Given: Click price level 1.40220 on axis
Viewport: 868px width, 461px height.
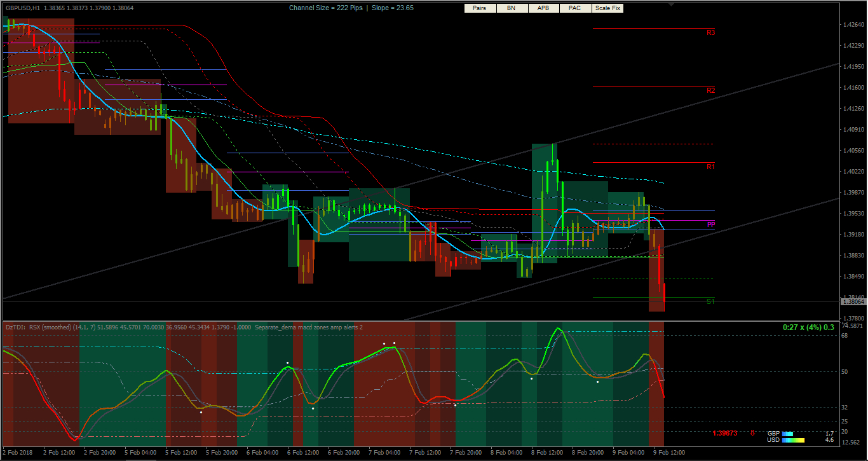Looking at the screenshot, I should click(x=852, y=172).
